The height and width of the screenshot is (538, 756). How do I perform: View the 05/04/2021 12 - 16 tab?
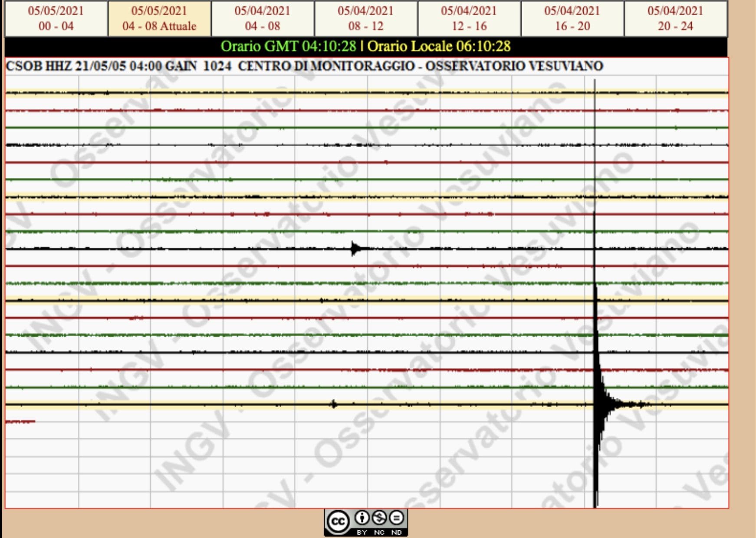tap(469, 19)
